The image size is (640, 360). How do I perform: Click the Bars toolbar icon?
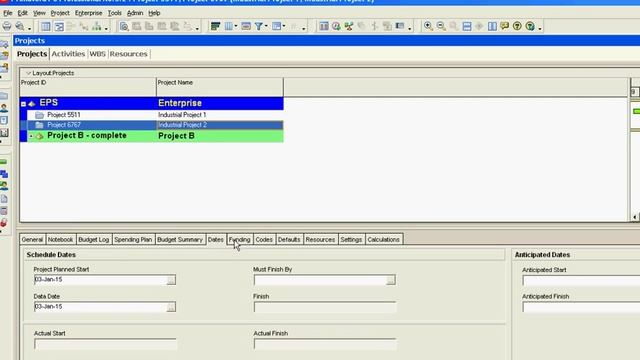[x=215, y=27]
